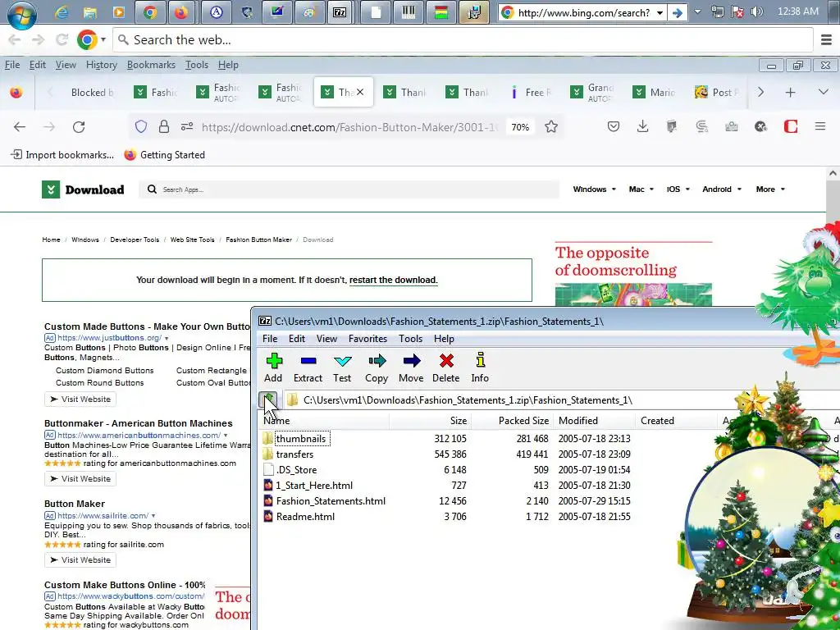Open Fashion Button Maker breadcrumb link
840x630 pixels.
tap(258, 240)
